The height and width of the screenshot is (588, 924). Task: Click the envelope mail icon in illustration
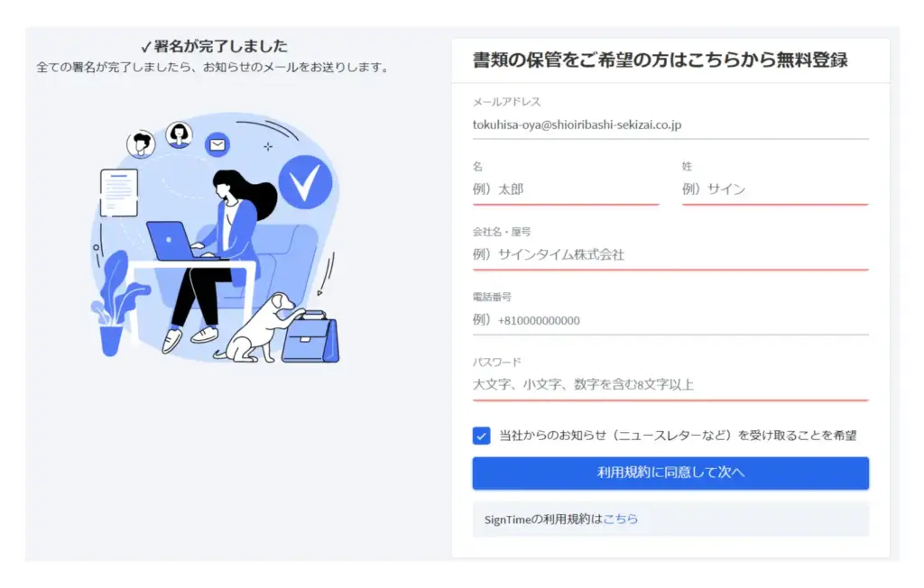click(217, 145)
